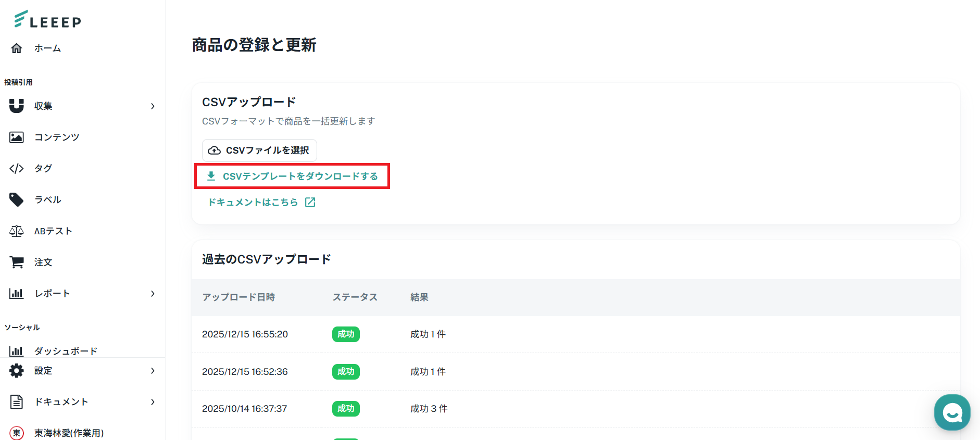Go to Home via house icon
Image resolution: width=980 pixels, height=440 pixels.
point(17,48)
